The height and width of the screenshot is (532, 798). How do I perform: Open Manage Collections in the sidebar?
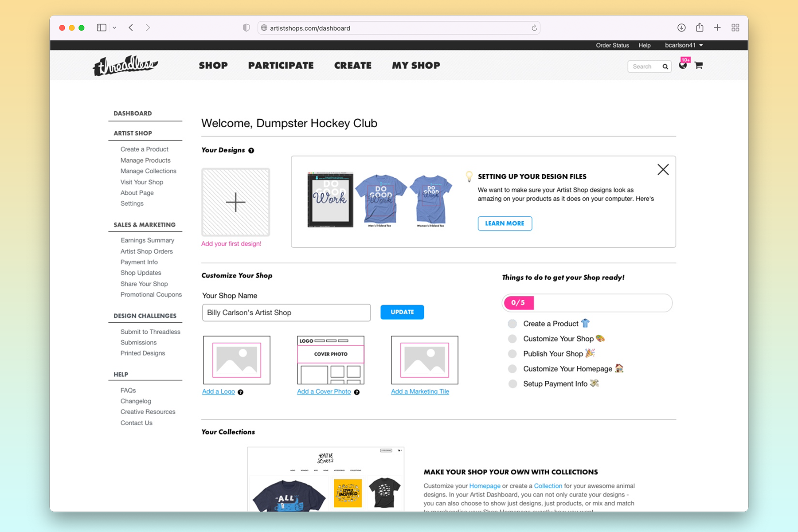click(149, 171)
